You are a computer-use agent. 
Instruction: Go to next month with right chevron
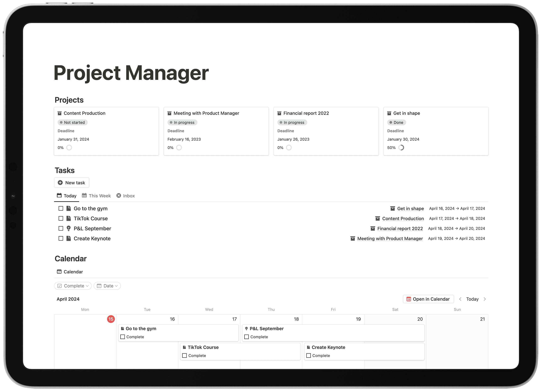(x=485, y=299)
